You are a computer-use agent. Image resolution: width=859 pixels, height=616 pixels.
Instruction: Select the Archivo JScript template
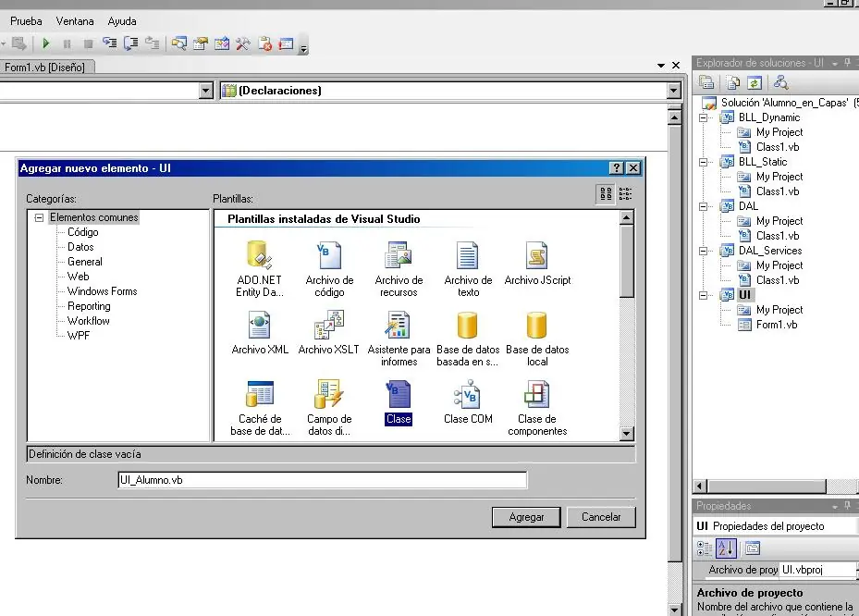click(x=537, y=263)
